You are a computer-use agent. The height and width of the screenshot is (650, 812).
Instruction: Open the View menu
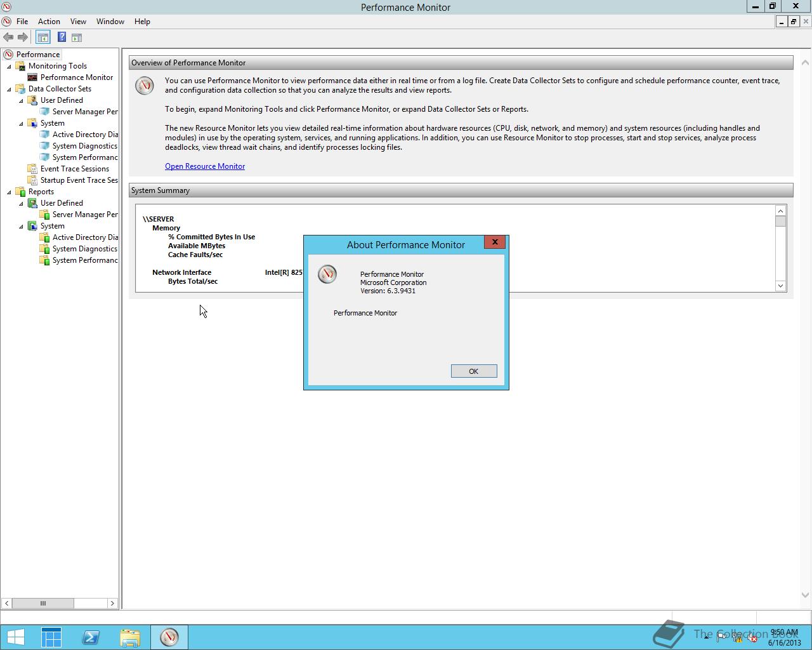pos(78,22)
